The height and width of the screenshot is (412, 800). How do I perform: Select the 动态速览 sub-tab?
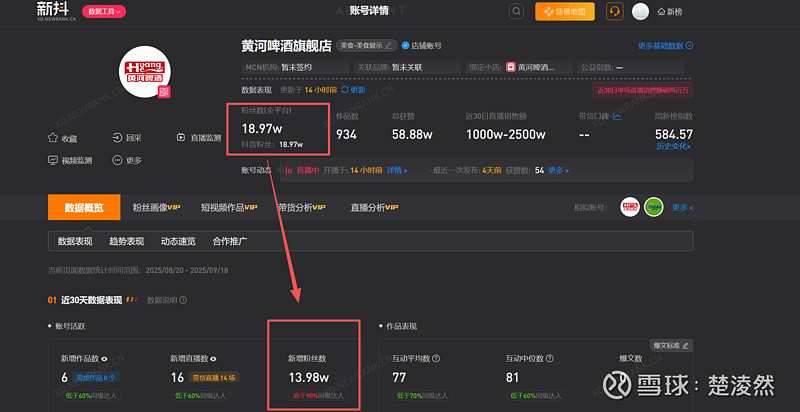tap(178, 241)
